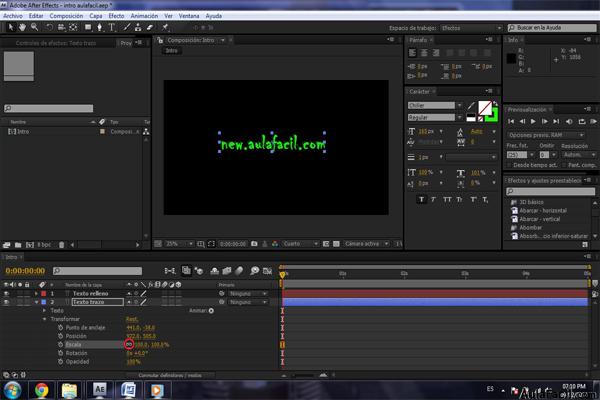
Task: Open the Cámara activa view dropdown
Action: point(366,244)
